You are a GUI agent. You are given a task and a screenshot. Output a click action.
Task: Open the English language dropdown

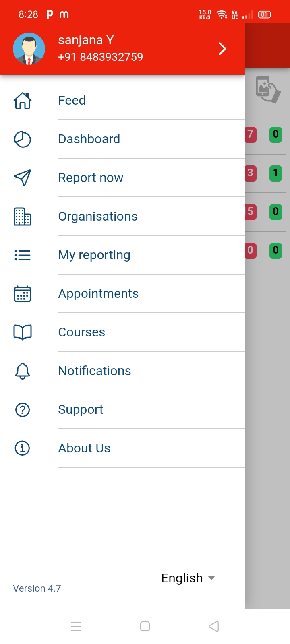(188, 578)
